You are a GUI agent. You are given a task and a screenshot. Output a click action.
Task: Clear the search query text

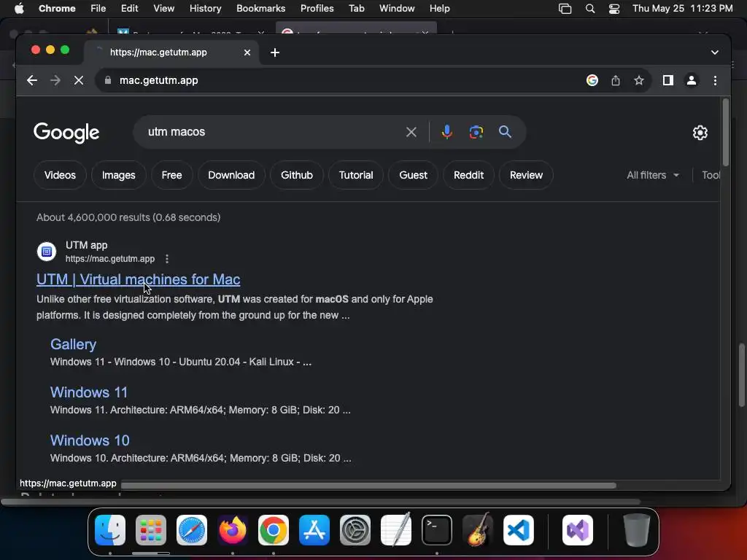[x=411, y=132]
